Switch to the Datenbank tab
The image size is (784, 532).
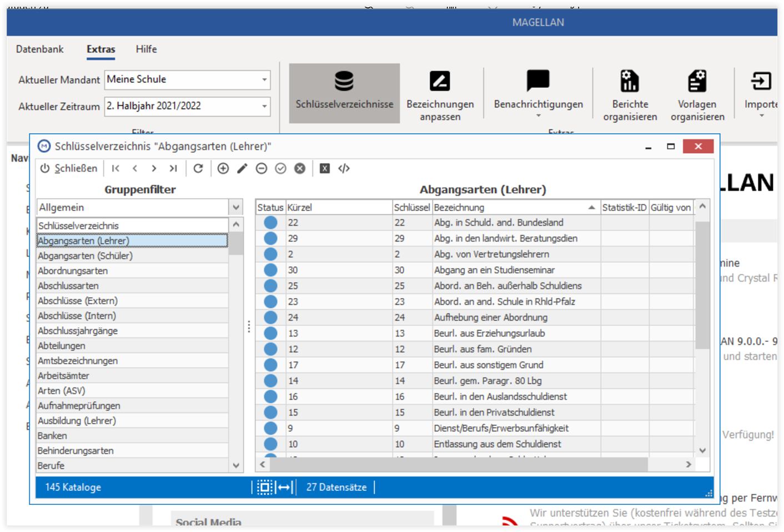40,49
